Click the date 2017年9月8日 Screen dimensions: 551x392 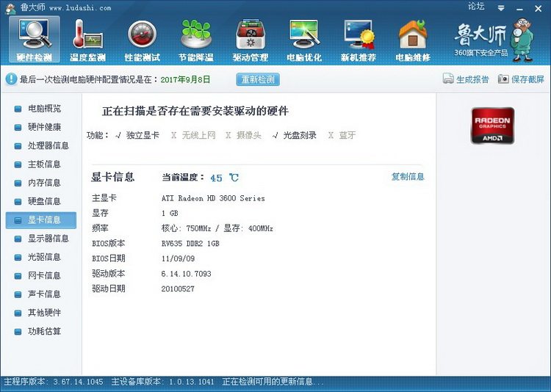point(185,79)
